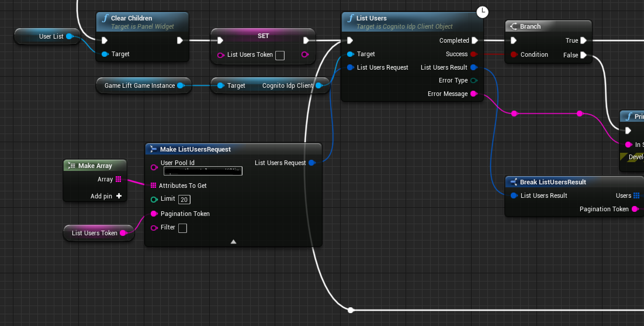The height and width of the screenshot is (326, 644).
Task: Click the Filter input box
Action: coord(182,228)
